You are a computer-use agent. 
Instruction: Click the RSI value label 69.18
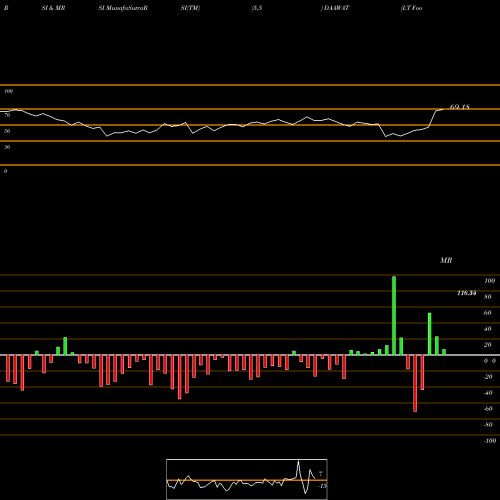point(460,107)
